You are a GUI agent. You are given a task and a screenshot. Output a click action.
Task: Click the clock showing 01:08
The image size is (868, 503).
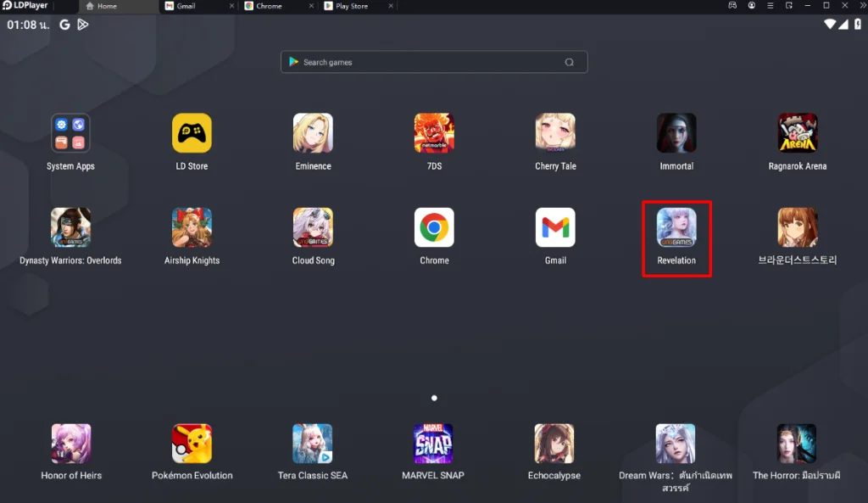point(28,25)
